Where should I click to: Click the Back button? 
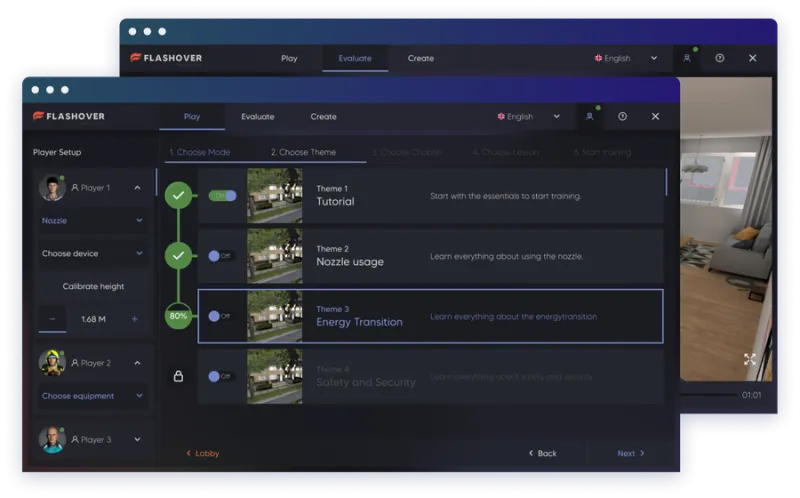(542, 453)
